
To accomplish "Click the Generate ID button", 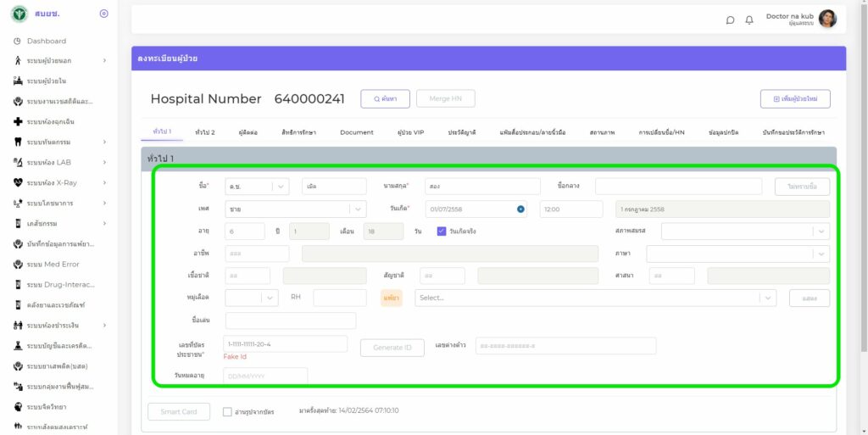I will pyautogui.click(x=392, y=348).
